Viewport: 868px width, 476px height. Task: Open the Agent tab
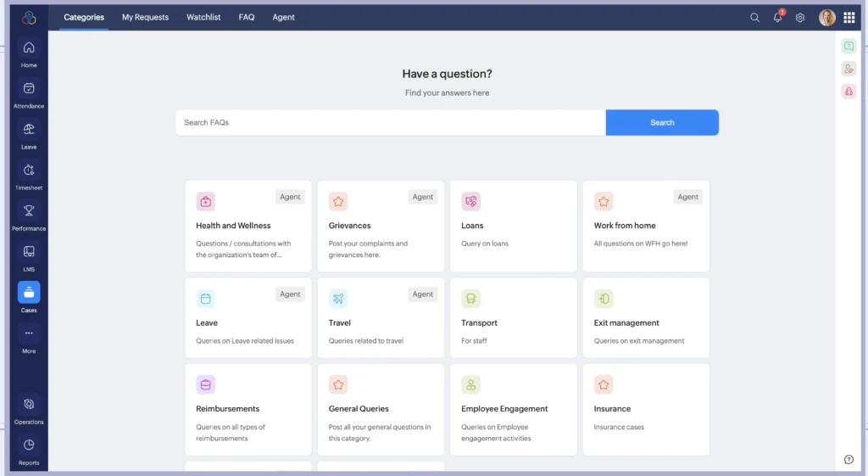click(283, 17)
